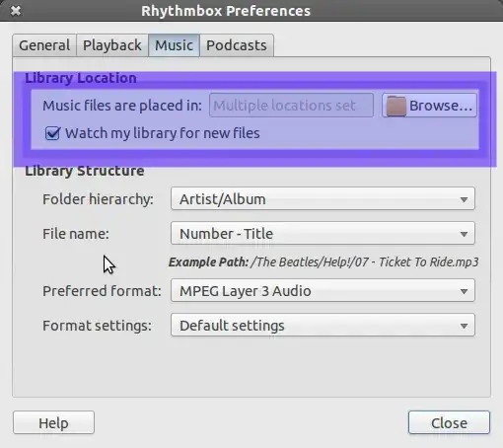Open the Podcasts tab
The width and height of the screenshot is (503, 448).
coord(237,45)
